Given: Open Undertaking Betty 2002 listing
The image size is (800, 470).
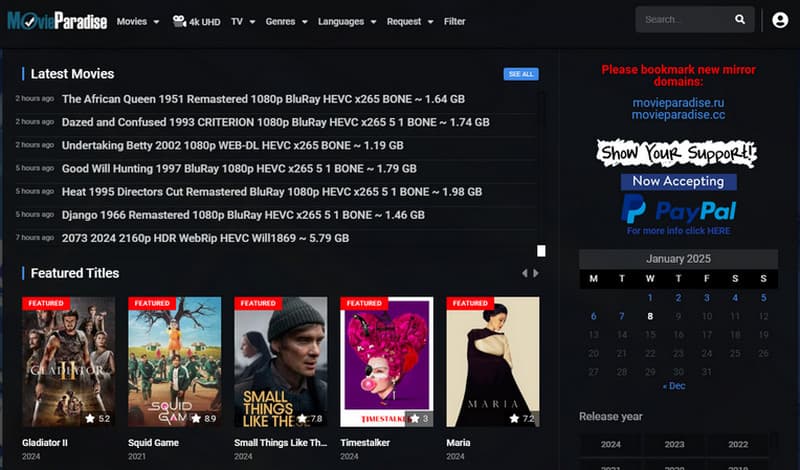Looking at the screenshot, I should pyautogui.click(x=233, y=145).
